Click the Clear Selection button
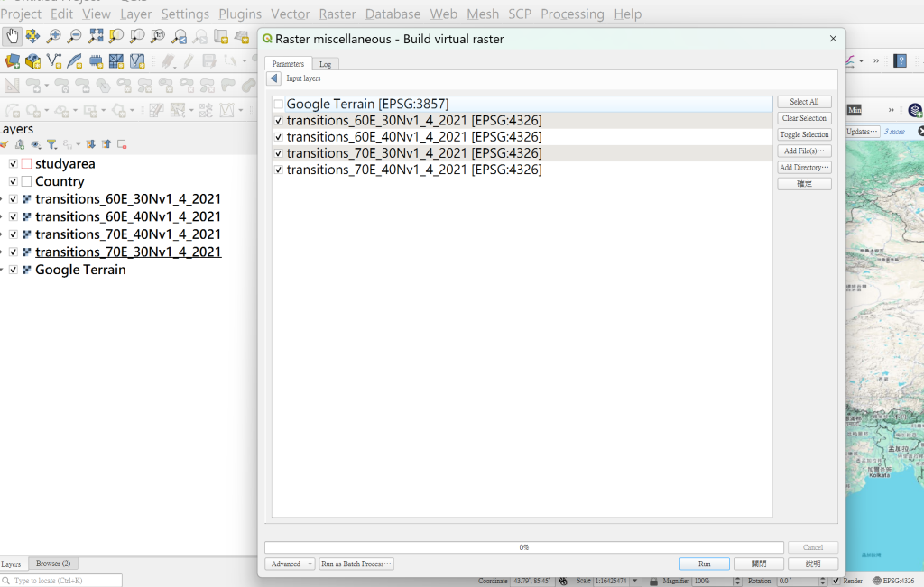This screenshot has height=587, width=924. point(804,118)
